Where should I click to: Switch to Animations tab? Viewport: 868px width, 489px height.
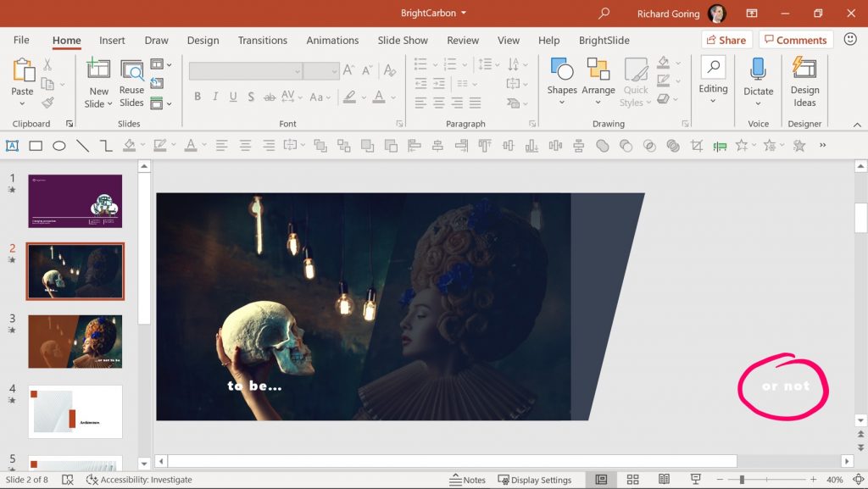tap(332, 40)
